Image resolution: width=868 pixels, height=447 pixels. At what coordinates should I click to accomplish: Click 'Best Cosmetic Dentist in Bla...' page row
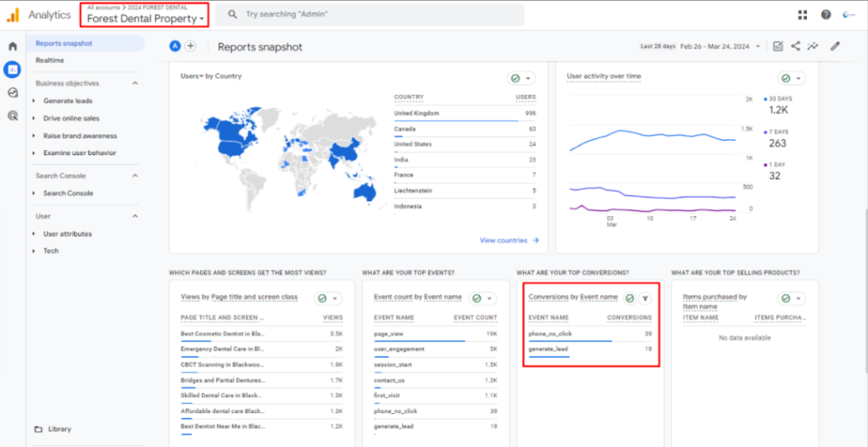tap(262, 334)
